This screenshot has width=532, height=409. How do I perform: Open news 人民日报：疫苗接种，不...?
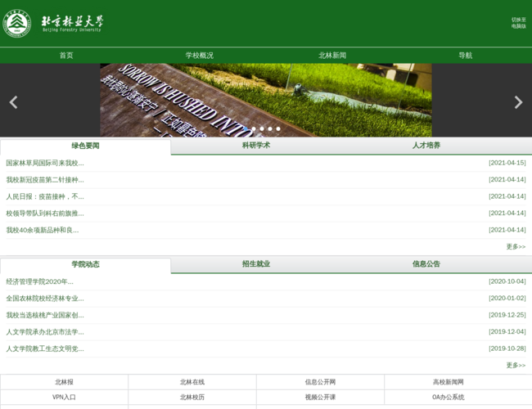click(x=45, y=196)
